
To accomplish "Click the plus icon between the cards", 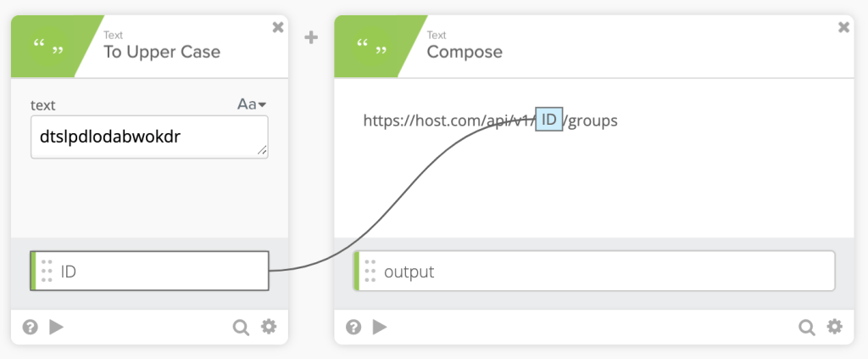I will [x=311, y=37].
